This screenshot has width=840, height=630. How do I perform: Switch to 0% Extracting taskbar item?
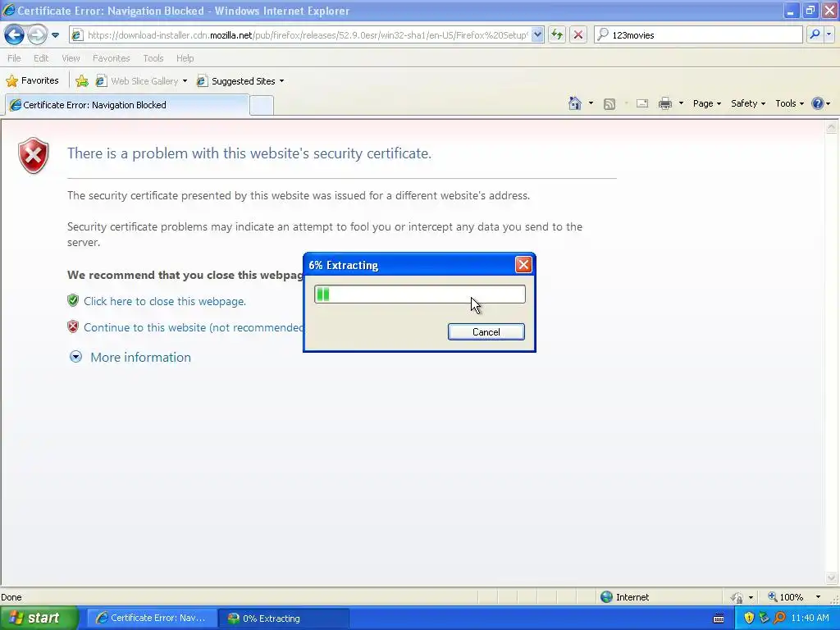point(284,618)
